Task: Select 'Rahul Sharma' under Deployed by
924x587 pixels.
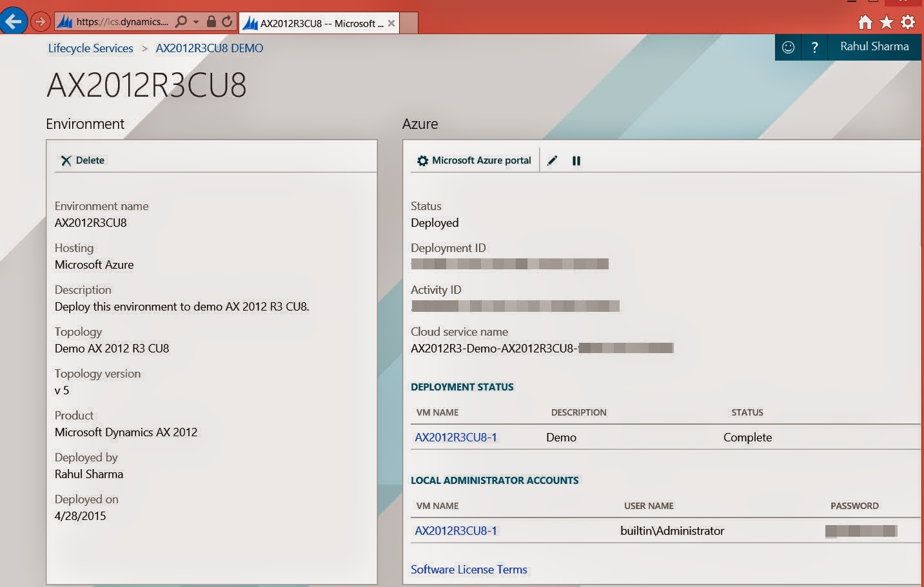Action: coord(89,474)
